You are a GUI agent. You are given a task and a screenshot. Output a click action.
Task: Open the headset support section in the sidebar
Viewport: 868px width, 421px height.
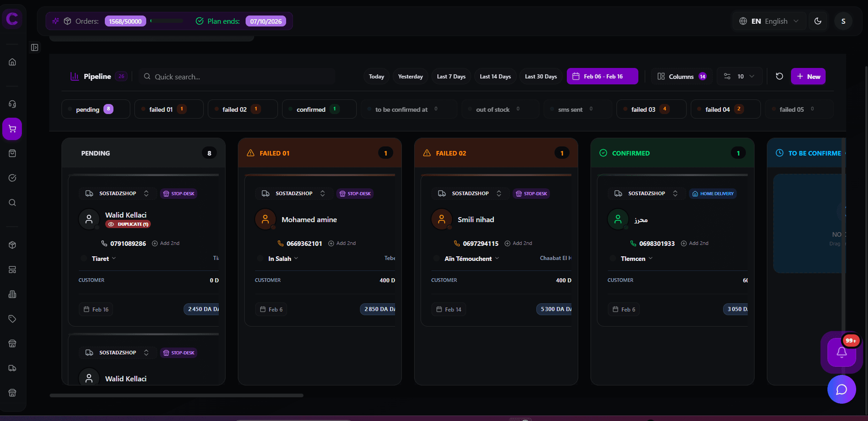12,104
